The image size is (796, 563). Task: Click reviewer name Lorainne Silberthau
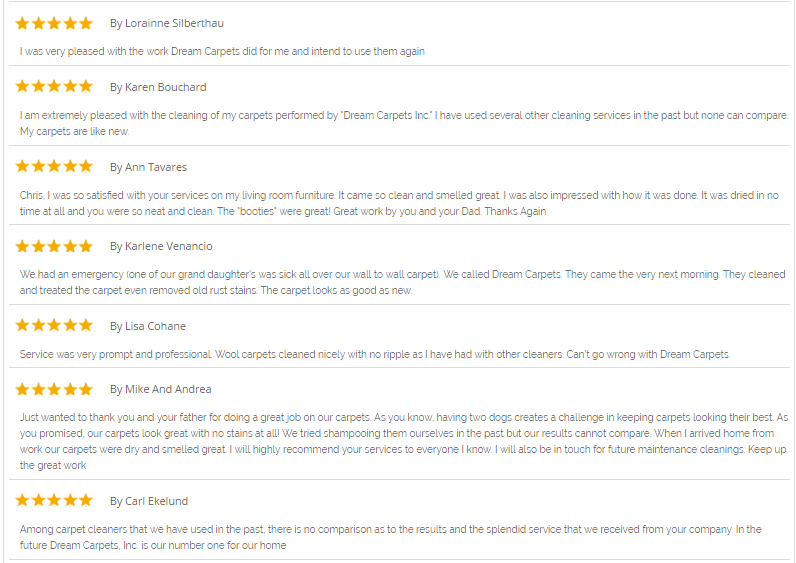pos(166,23)
